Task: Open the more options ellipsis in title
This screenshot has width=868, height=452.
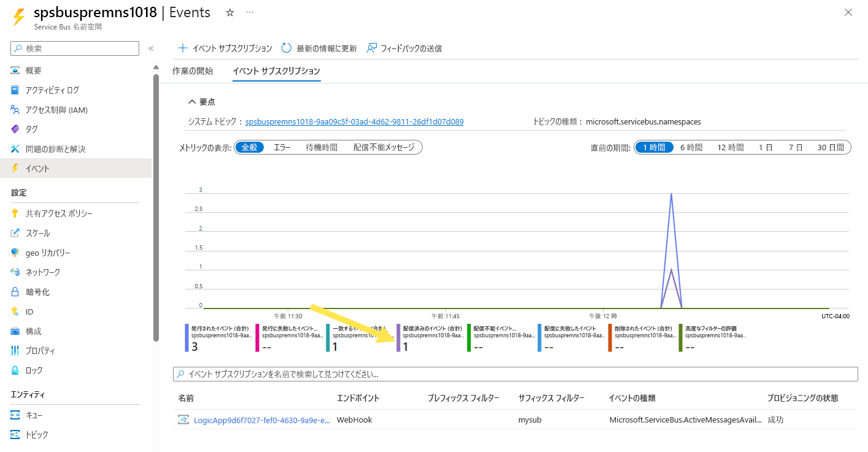Action: (249, 12)
